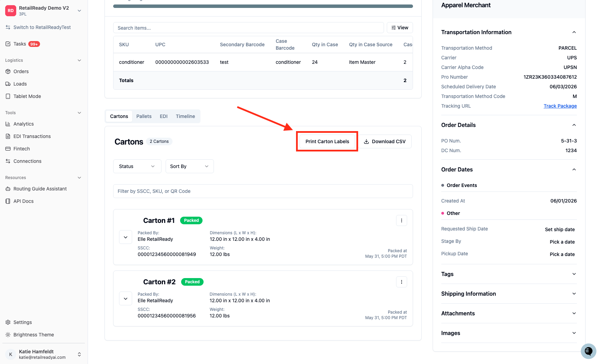Expand Shipping Information section
The width and height of the screenshot is (600, 364).
[x=574, y=294]
